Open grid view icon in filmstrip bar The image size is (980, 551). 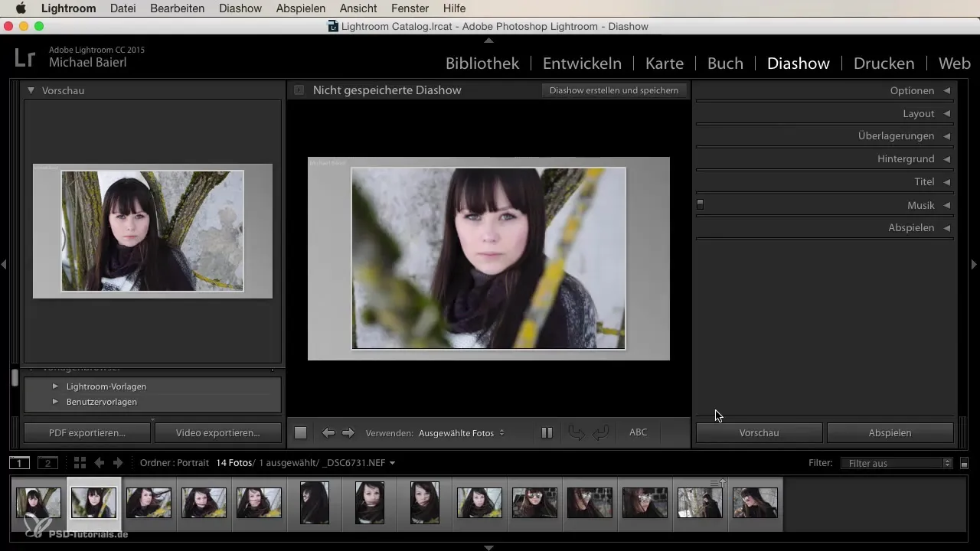pyautogui.click(x=80, y=463)
